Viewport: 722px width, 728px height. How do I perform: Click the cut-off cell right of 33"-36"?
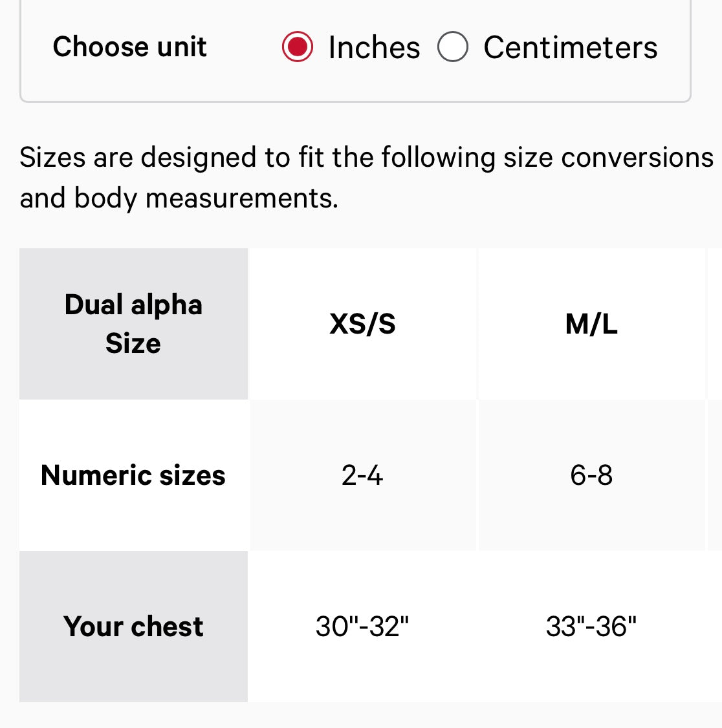(x=715, y=626)
